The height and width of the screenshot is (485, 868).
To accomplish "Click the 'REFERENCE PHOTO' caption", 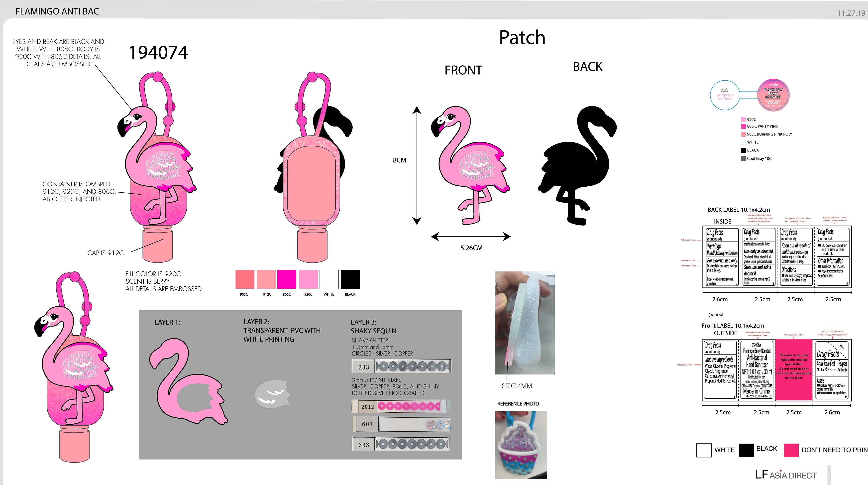I will tap(518, 404).
